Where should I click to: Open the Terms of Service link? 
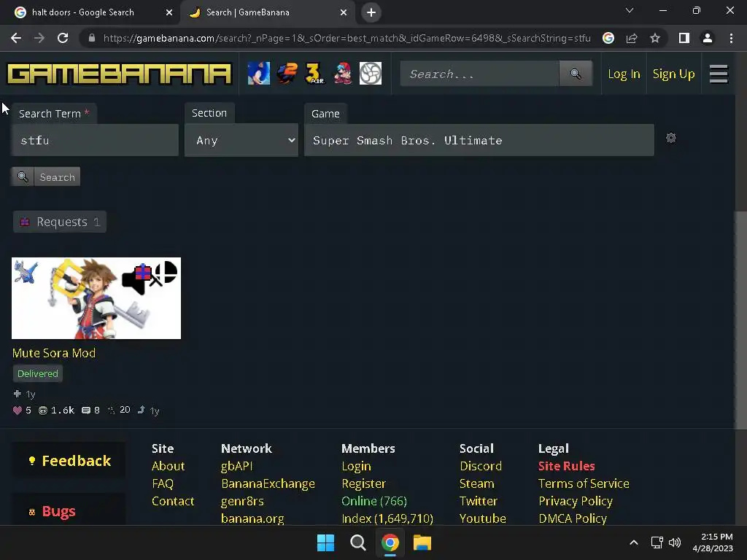coord(584,484)
